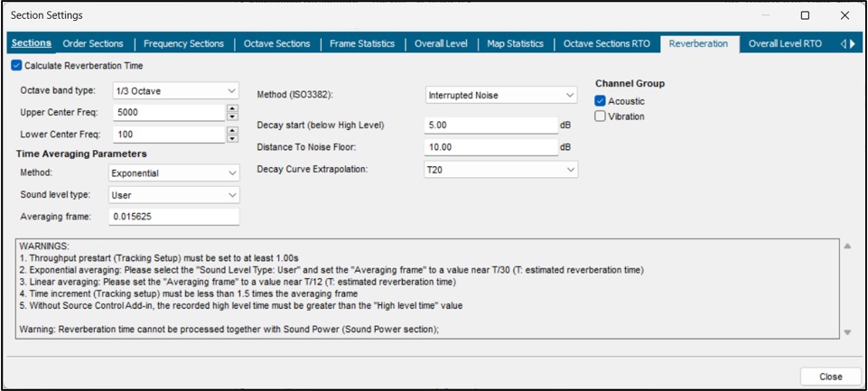Open the Decay Curve Extrapolation dropdown
The height and width of the screenshot is (391, 868).
[x=500, y=169]
